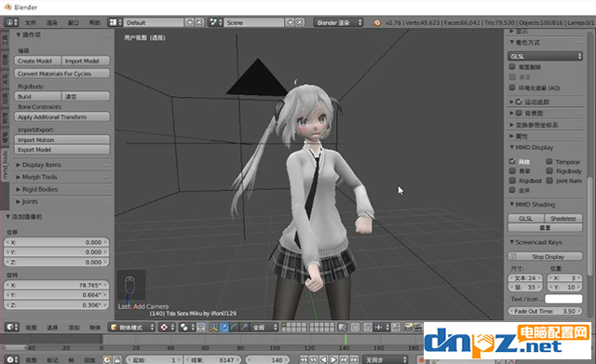
Task: Delete the Scene with X icon
Action: coord(300,22)
